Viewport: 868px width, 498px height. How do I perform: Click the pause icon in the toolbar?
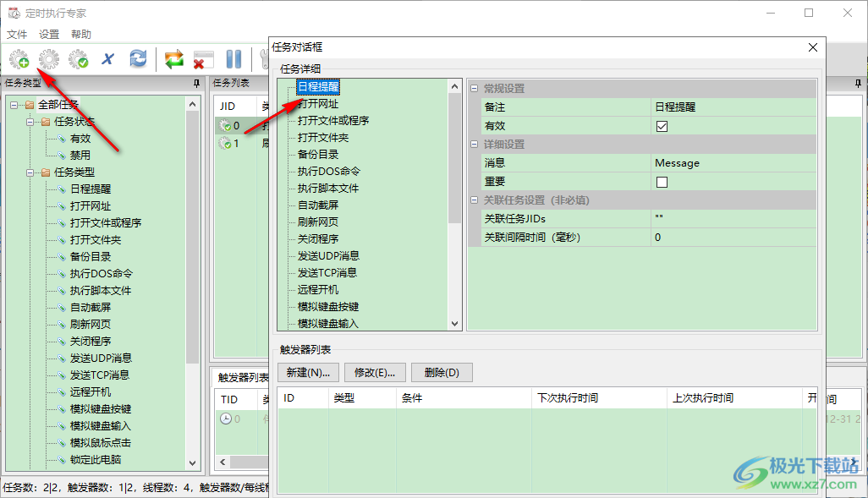point(232,59)
